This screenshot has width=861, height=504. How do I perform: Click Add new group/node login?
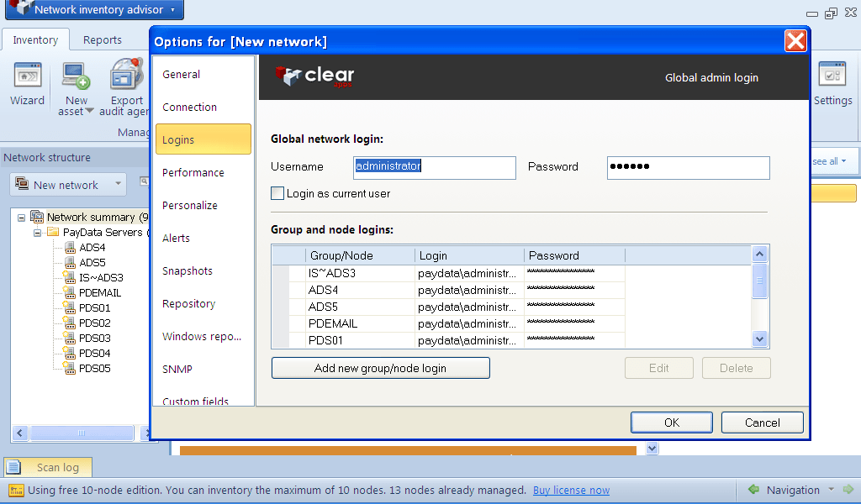pos(380,367)
